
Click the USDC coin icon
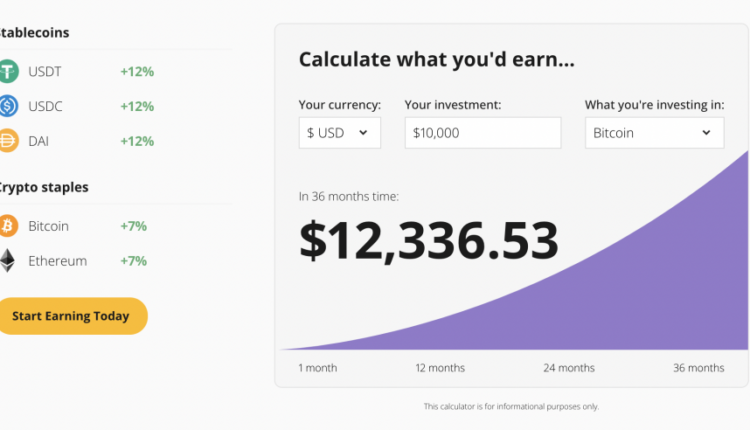[8, 106]
